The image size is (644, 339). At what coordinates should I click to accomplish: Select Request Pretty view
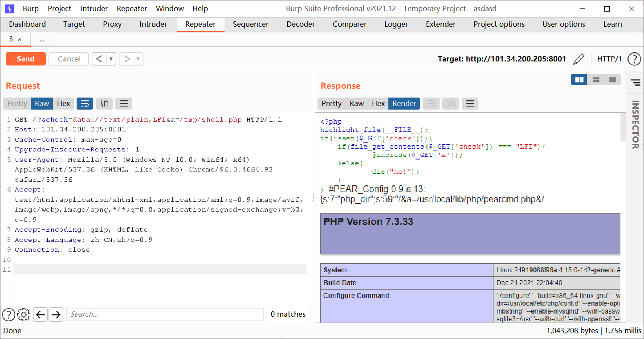coord(17,103)
